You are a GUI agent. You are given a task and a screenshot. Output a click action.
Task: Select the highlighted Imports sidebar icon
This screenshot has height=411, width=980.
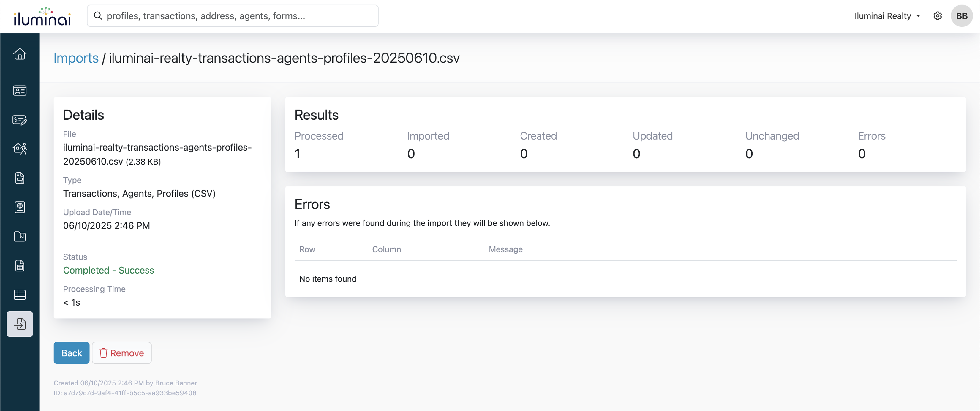coord(20,324)
